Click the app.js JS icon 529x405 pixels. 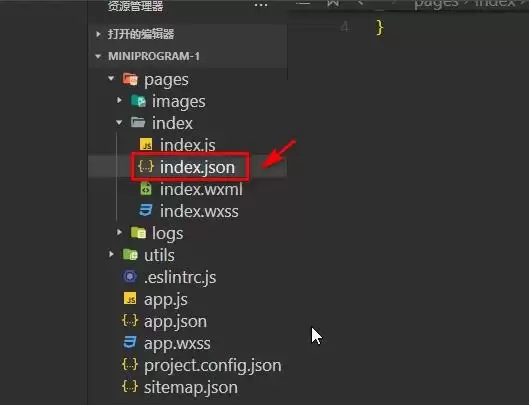click(x=130, y=299)
